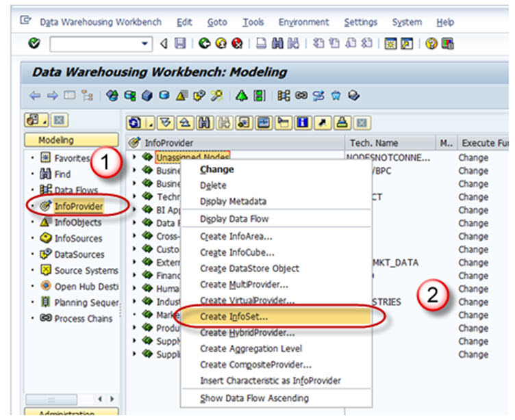
Task: Expand the BI App tree node
Action: [135, 210]
